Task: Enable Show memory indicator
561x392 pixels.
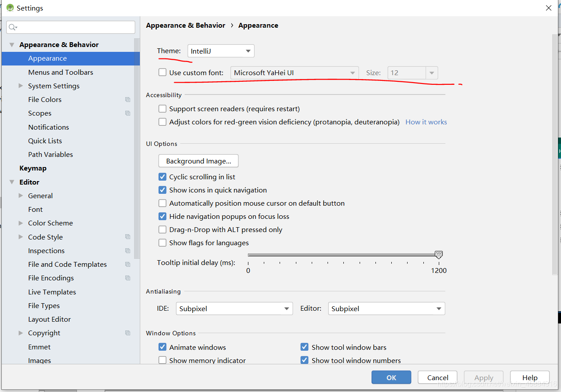Action: (163, 360)
